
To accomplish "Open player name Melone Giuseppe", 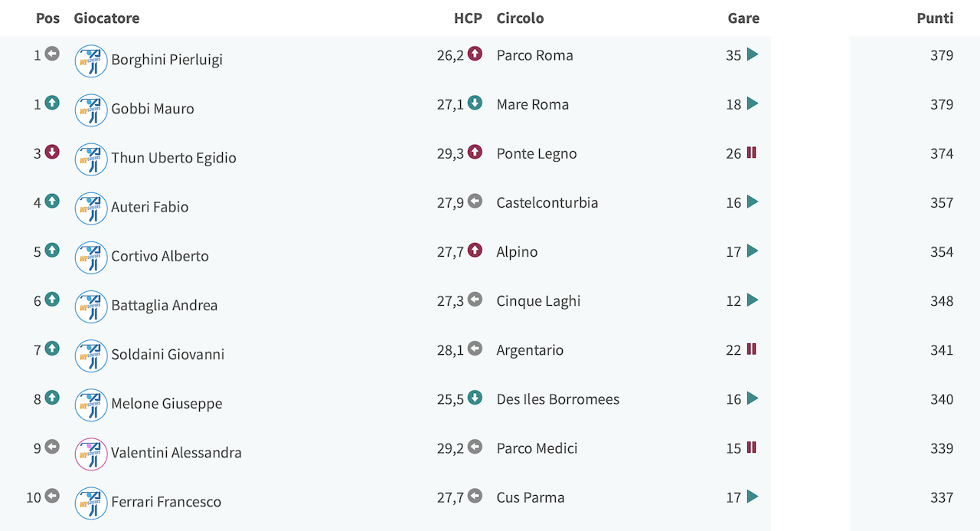I will click(x=167, y=403).
